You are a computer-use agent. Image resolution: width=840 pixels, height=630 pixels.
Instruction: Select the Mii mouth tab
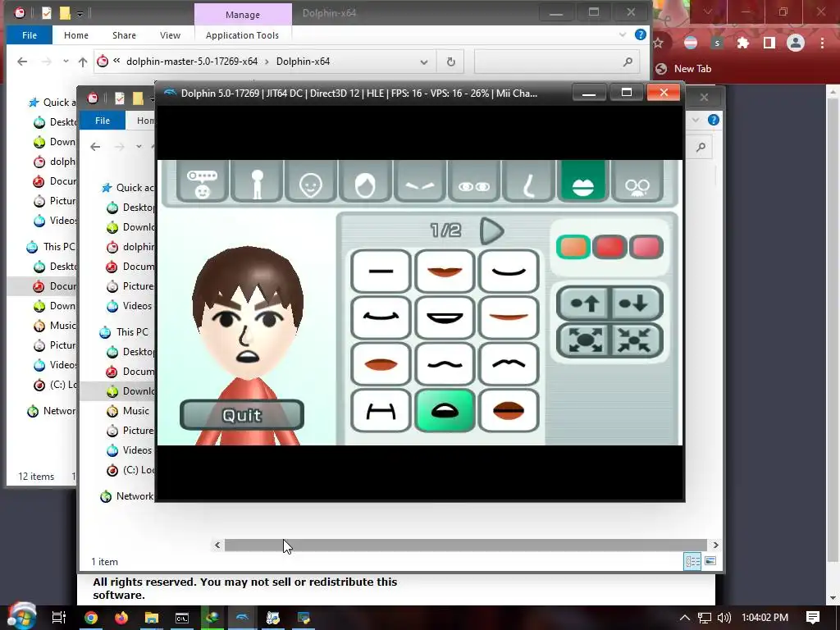[583, 182]
